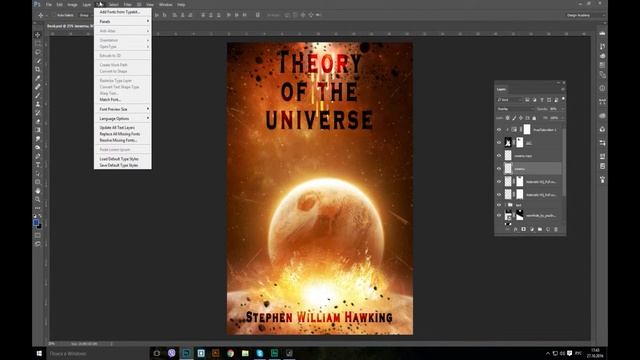
Task: Choose Save Default Type Styles
Action: coord(123,165)
